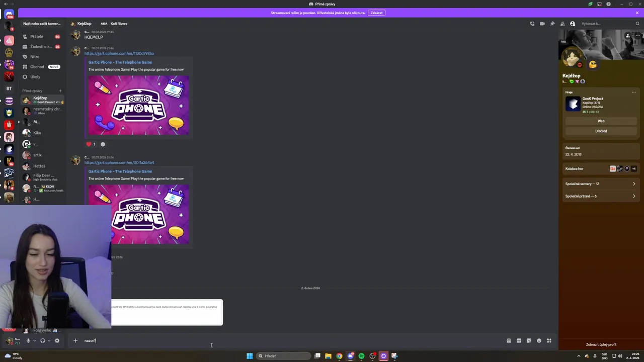Open gift Nitro icon in message bar
The width and height of the screenshot is (644, 362).
509,340
